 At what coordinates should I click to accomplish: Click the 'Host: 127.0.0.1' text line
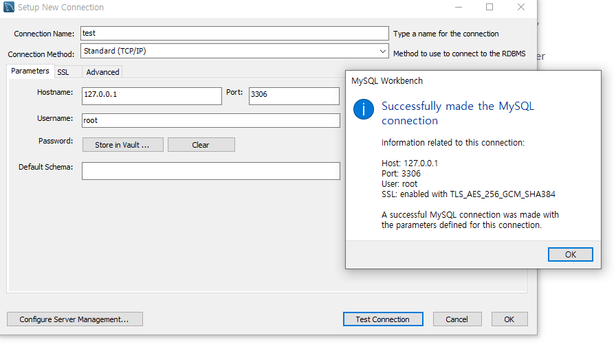pos(410,163)
